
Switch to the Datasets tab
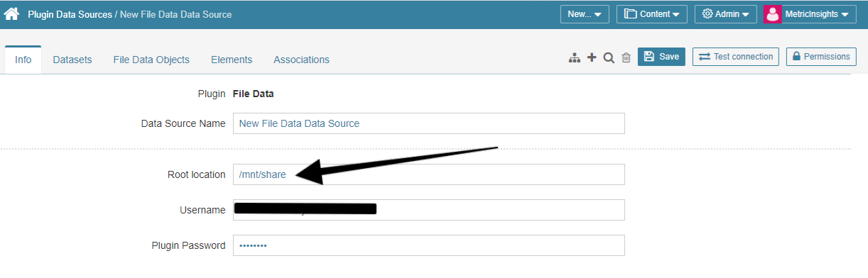[72, 60]
